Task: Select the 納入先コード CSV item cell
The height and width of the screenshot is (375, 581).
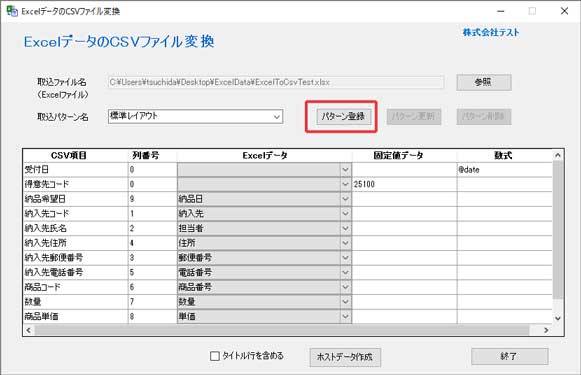Action: point(76,213)
